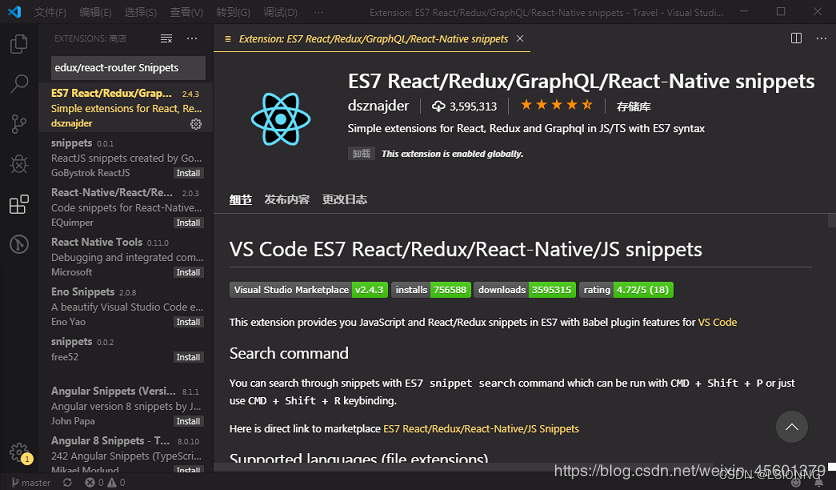Clear extensions search results icon

tap(166, 38)
